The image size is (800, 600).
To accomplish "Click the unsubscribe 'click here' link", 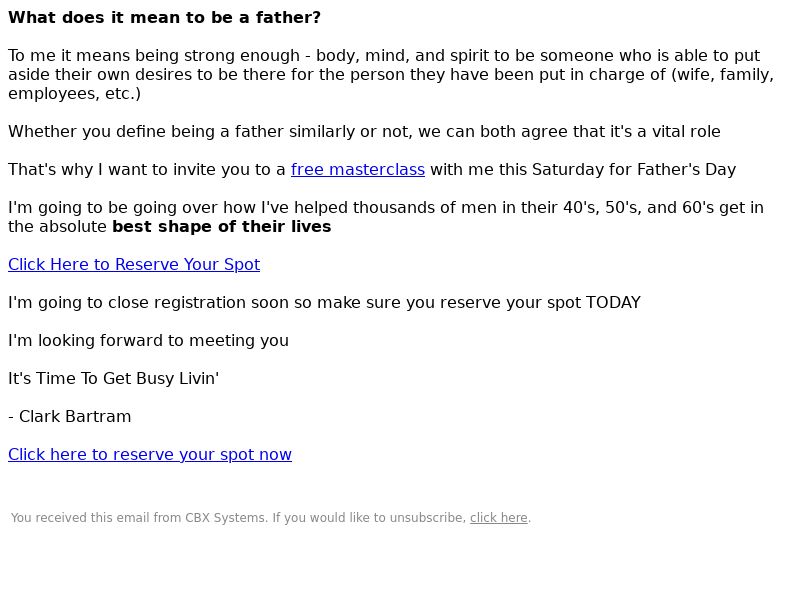I will coord(498,517).
